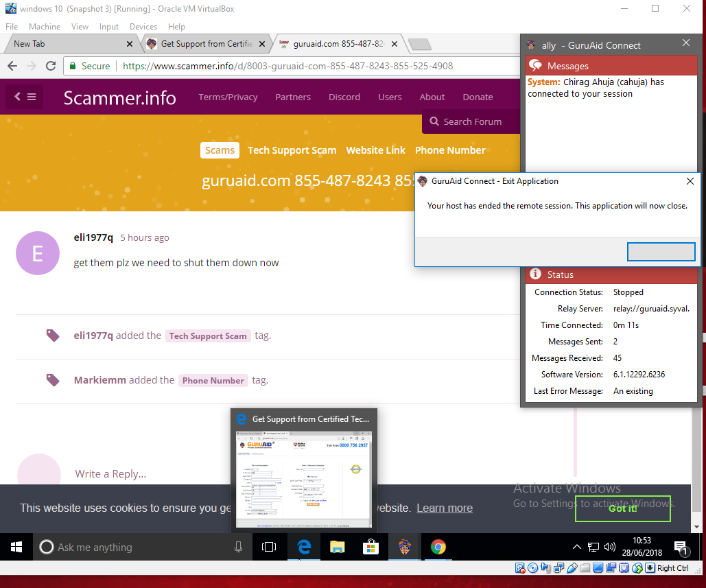Click the Cortana microphone icon
This screenshot has height=588, width=706.
pyautogui.click(x=238, y=547)
